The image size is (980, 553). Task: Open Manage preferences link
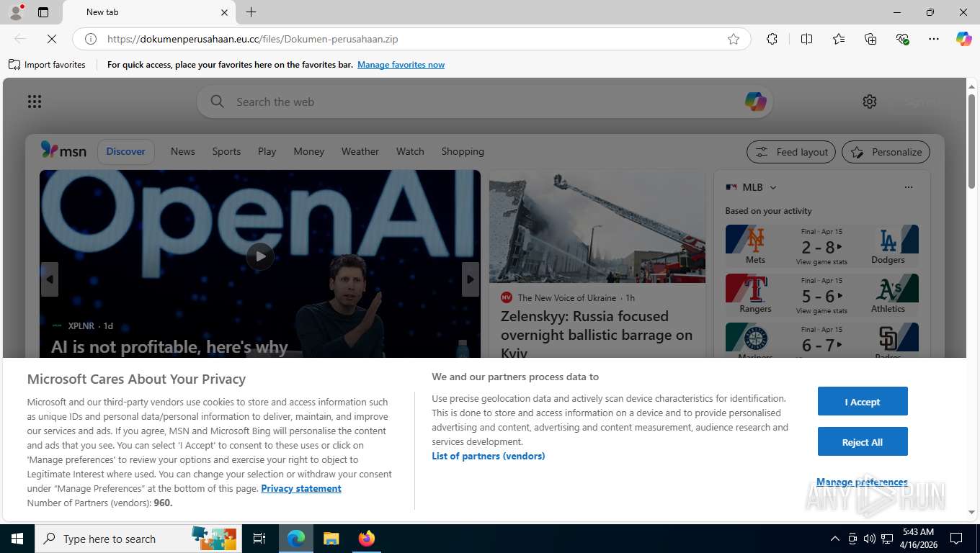tap(862, 482)
